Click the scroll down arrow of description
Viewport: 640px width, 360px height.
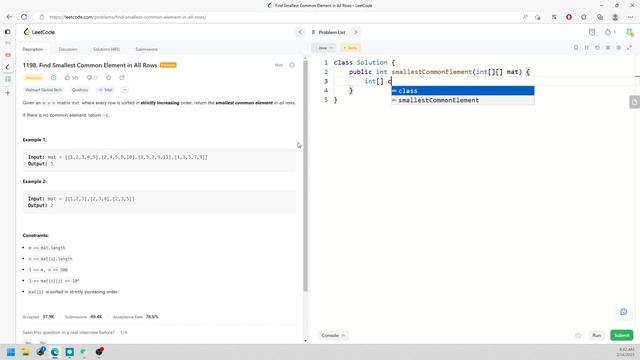click(305, 340)
